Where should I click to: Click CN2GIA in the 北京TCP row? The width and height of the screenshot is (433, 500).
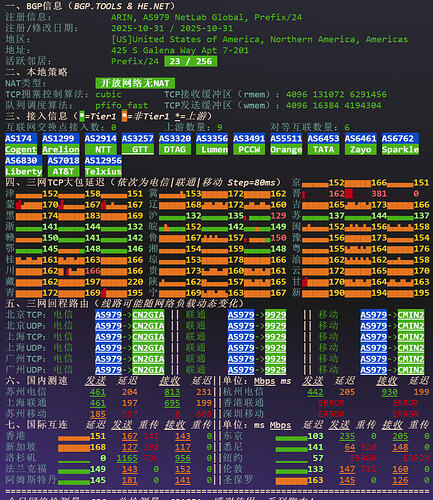point(148,315)
